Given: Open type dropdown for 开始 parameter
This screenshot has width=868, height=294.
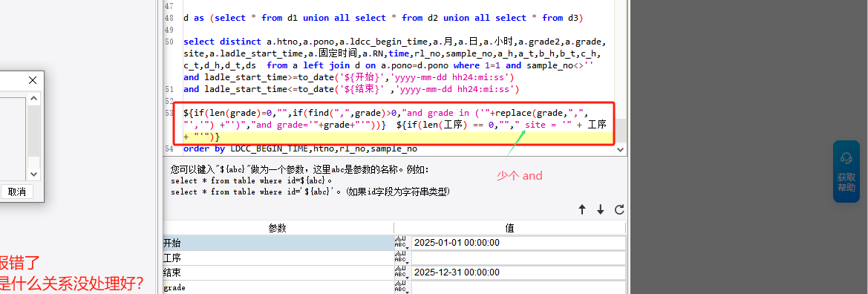Looking at the screenshot, I should pos(402,243).
